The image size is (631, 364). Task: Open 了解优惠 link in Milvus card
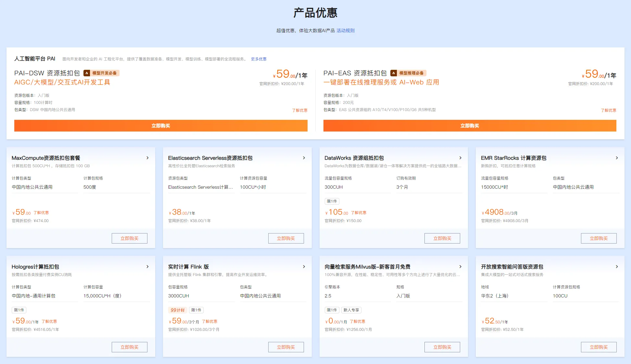[x=358, y=321]
